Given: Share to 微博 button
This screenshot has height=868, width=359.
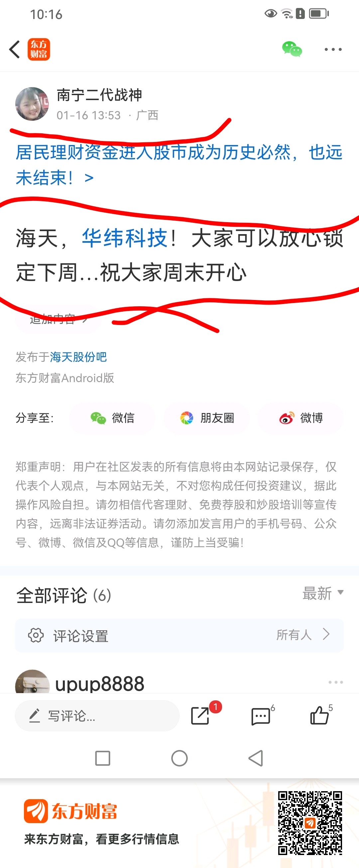Looking at the screenshot, I should coord(301,418).
